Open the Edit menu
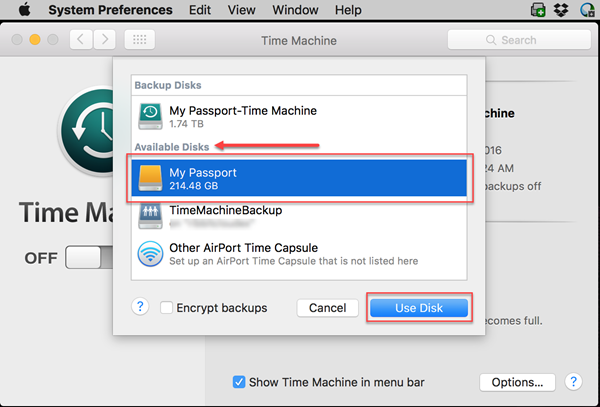This screenshot has height=407, width=600. (x=200, y=10)
